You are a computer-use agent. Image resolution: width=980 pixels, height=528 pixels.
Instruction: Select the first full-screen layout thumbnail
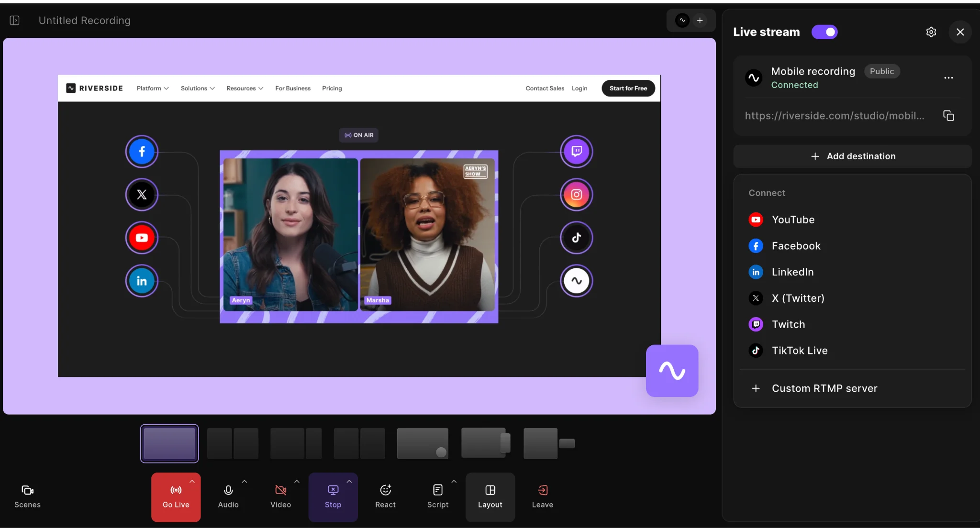pyautogui.click(x=169, y=443)
